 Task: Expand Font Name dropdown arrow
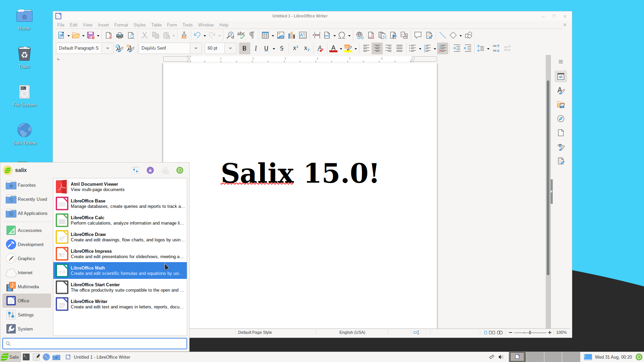(x=196, y=49)
